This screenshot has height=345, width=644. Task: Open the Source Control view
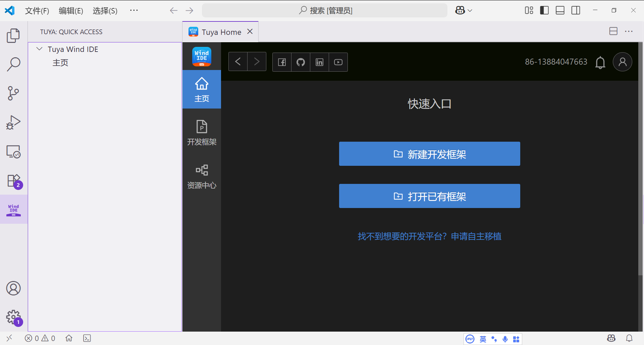13,93
